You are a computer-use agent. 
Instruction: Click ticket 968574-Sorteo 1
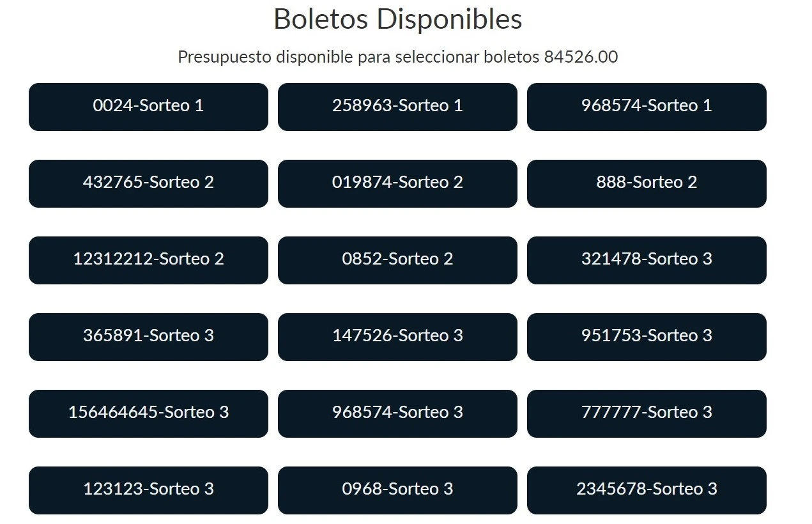click(x=647, y=107)
